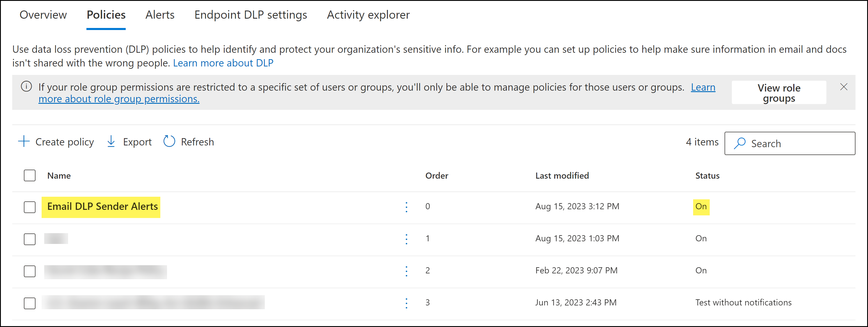Check the Email DLP Sender Alerts row checkbox

coord(30,207)
